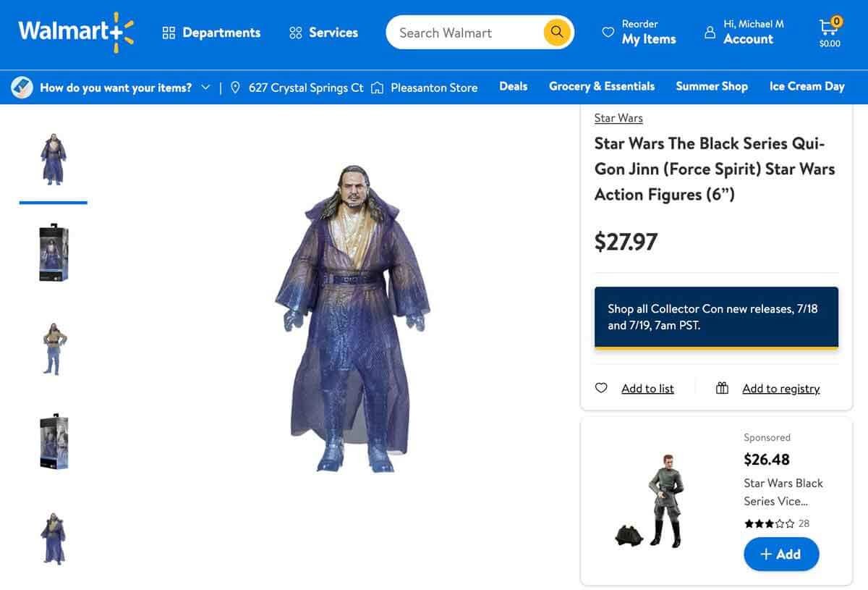Screen dimensions: 868x590
Task: Expand delivery options chevron
Action: [207, 87]
